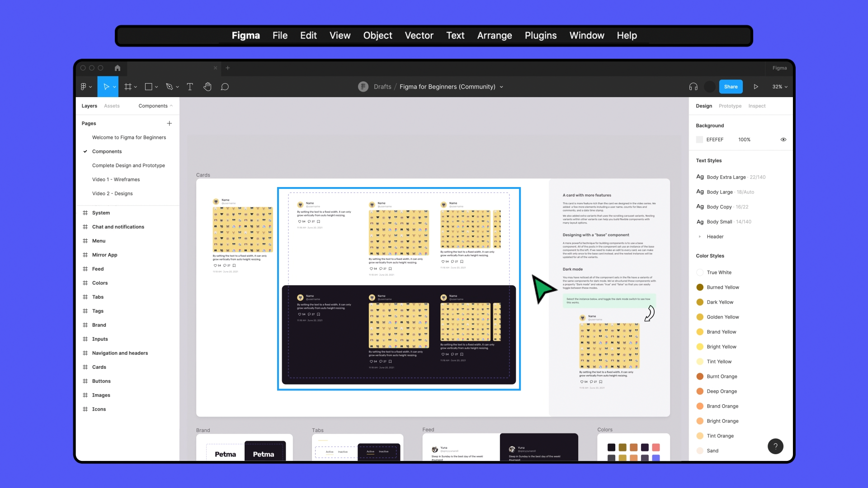The height and width of the screenshot is (488, 868).
Task: Add a new page with plus
Action: point(170,123)
